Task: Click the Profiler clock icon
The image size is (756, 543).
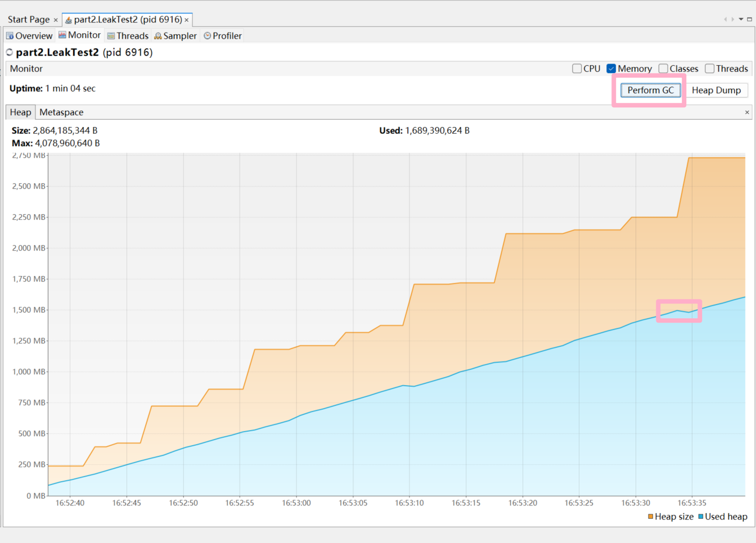Action: pyautogui.click(x=208, y=36)
